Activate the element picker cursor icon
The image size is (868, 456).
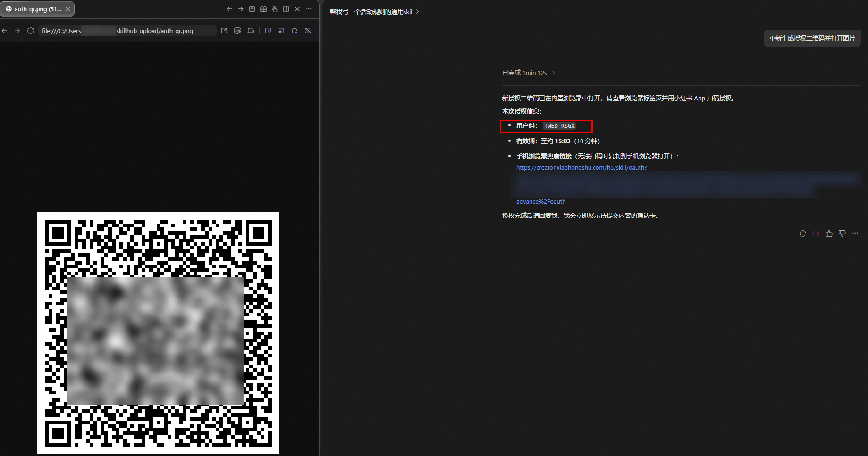coord(268,31)
